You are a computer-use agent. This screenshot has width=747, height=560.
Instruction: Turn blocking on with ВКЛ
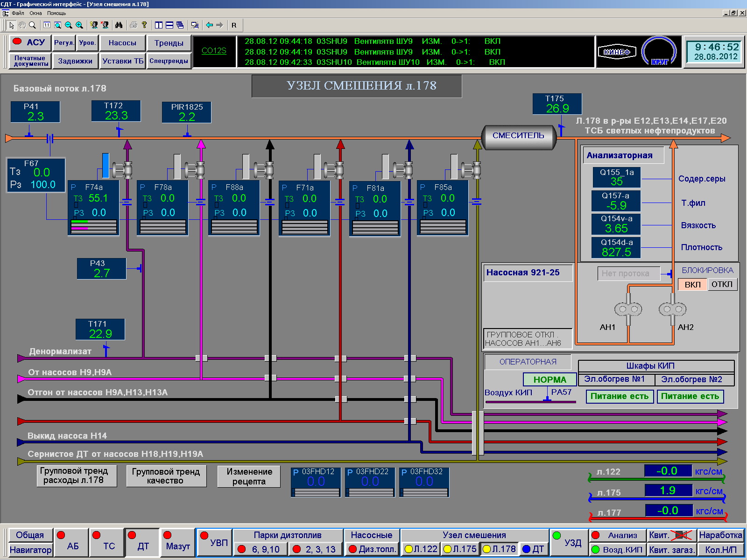[x=693, y=285]
